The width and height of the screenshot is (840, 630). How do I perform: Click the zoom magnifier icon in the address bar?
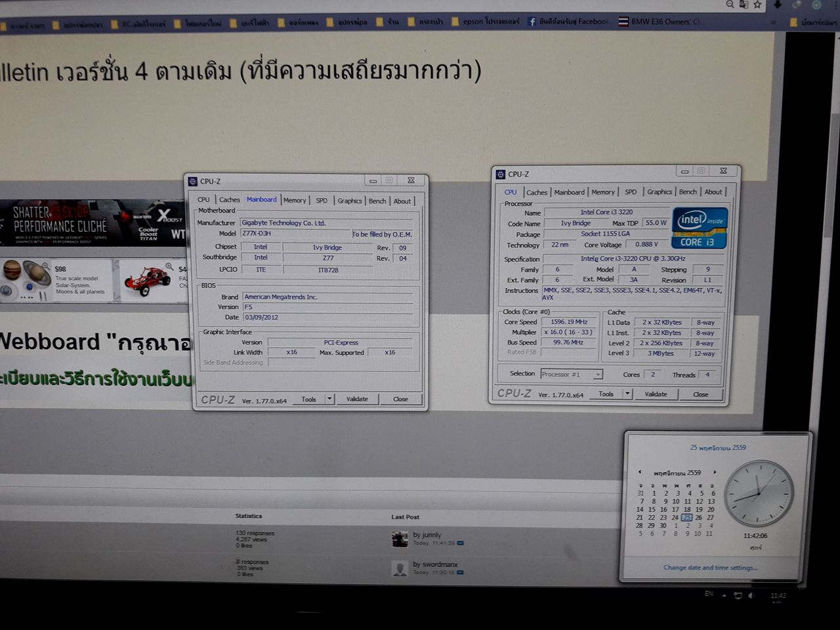tap(730, 5)
